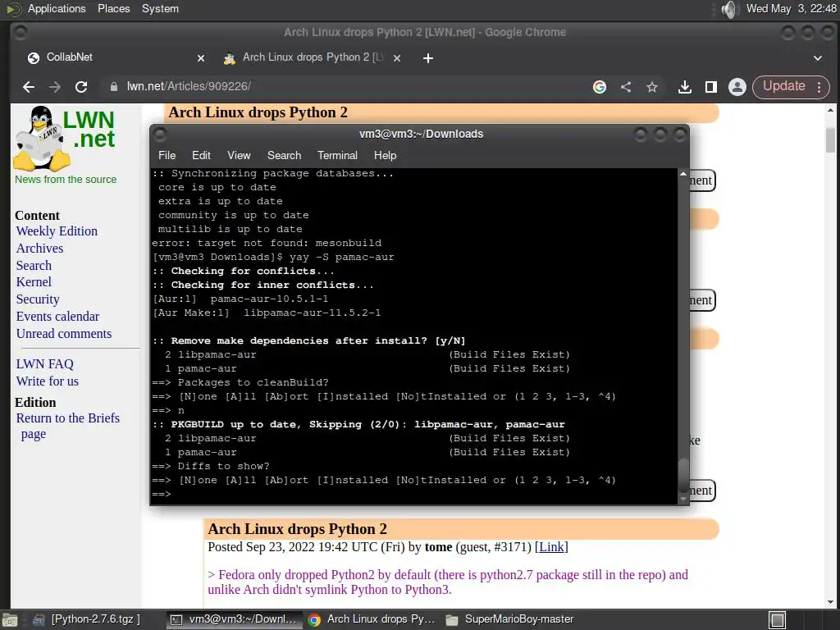Open Chrome profile avatar
Screen dimensions: 840x630
click(x=737, y=87)
